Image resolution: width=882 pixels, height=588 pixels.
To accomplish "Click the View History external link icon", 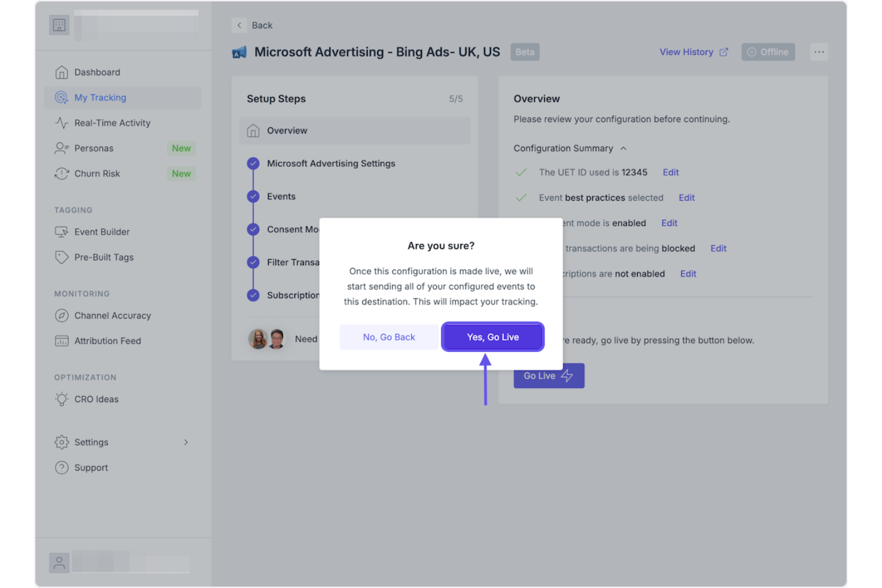I will pyautogui.click(x=723, y=52).
